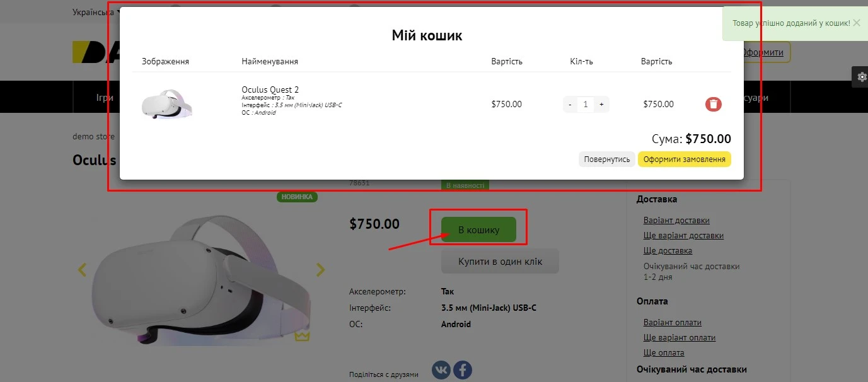Open Ще варіант оплати link
This screenshot has width=868, height=382.
680,338
